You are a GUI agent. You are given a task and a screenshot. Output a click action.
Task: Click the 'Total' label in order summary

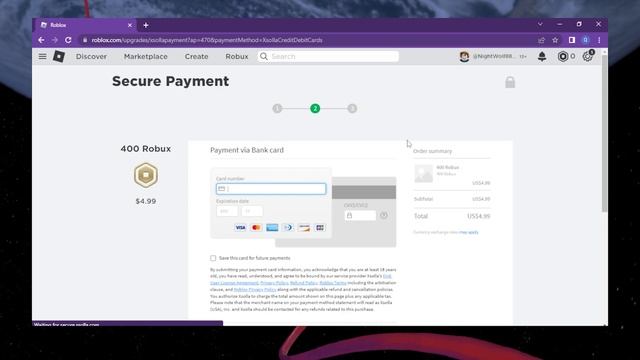coord(421,216)
